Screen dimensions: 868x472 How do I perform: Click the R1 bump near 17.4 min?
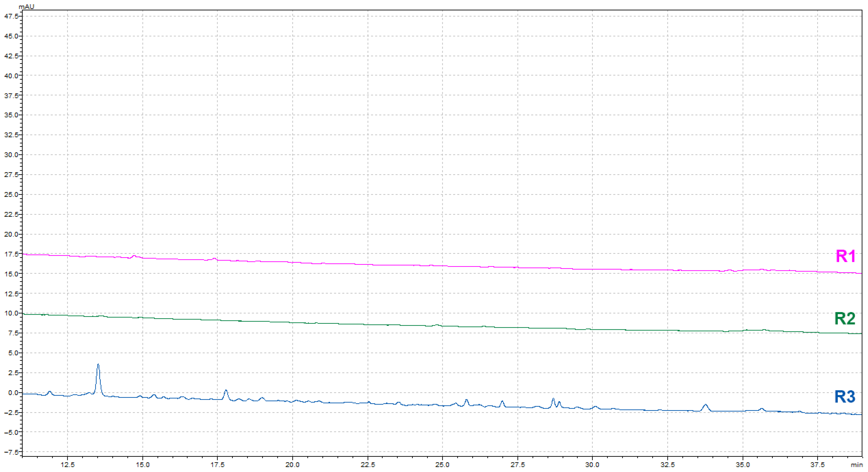(x=214, y=259)
